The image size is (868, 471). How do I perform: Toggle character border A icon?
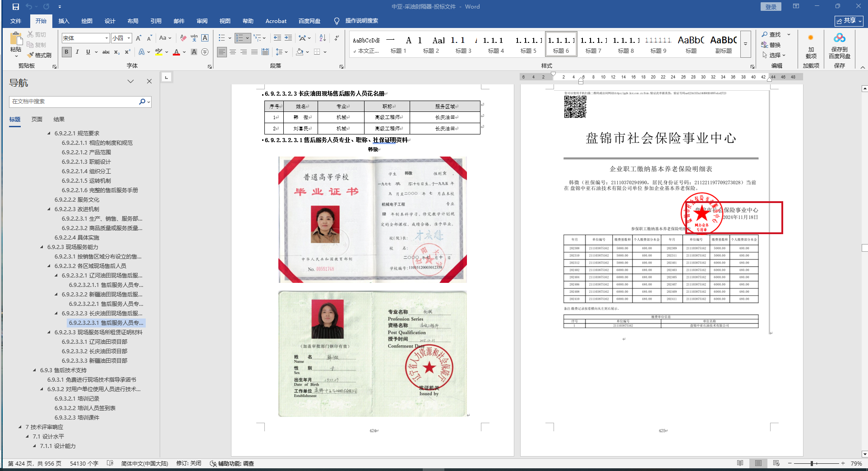point(205,38)
